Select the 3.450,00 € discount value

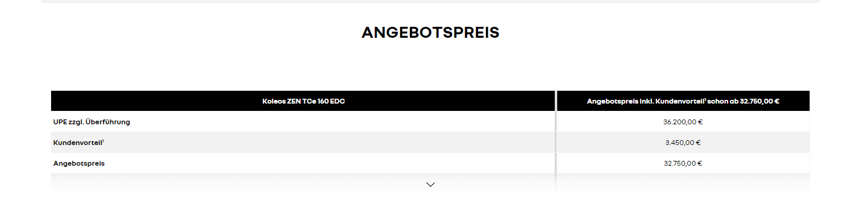pos(683,143)
